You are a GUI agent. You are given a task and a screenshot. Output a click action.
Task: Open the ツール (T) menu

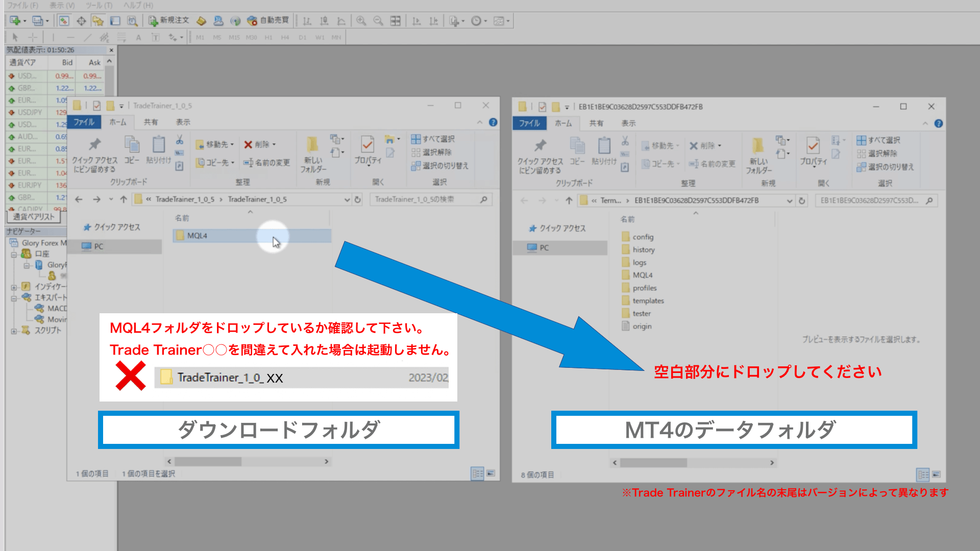[x=99, y=5]
